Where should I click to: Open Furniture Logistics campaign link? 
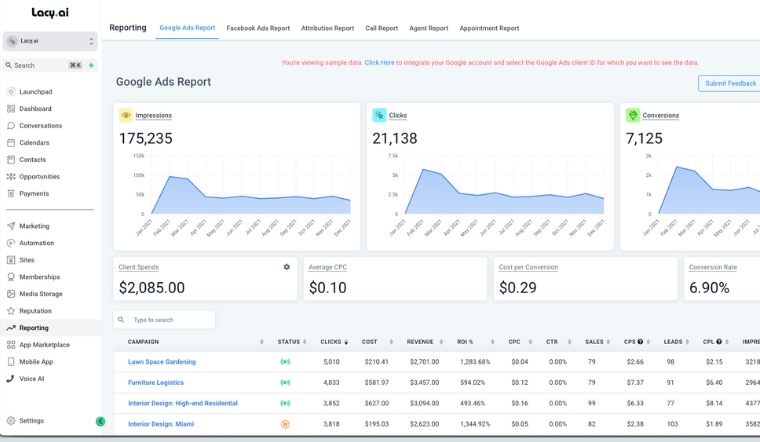(156, 382)
